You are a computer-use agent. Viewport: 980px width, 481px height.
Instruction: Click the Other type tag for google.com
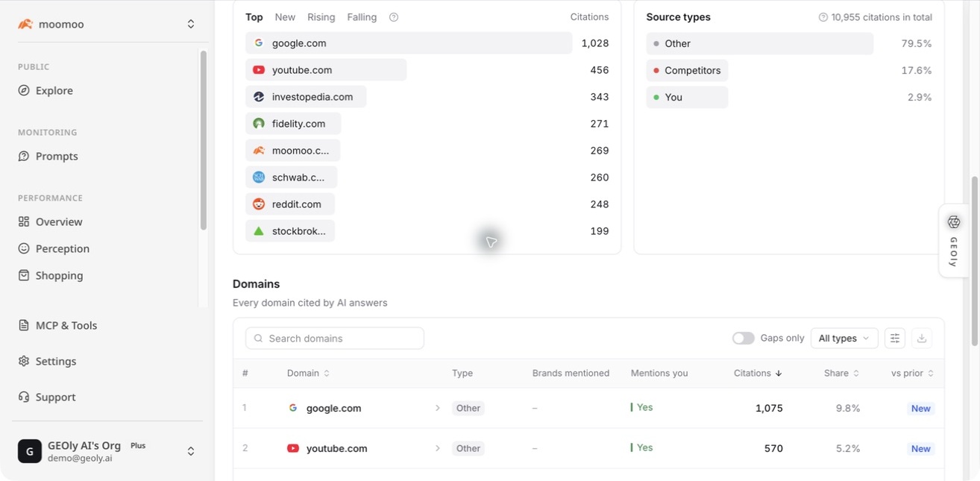[468, 408]
